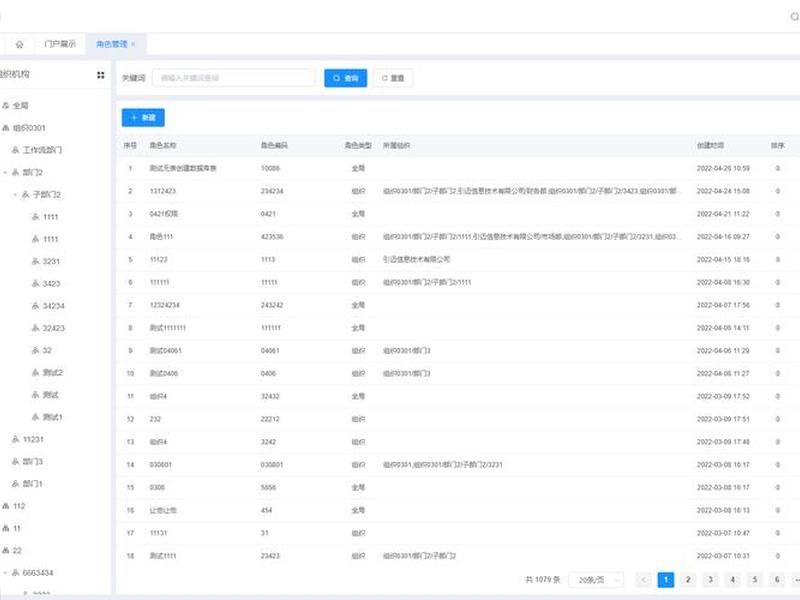Select tree node 测试2
This screenshot has width=800, height=600.
click(x=52, y=372)
